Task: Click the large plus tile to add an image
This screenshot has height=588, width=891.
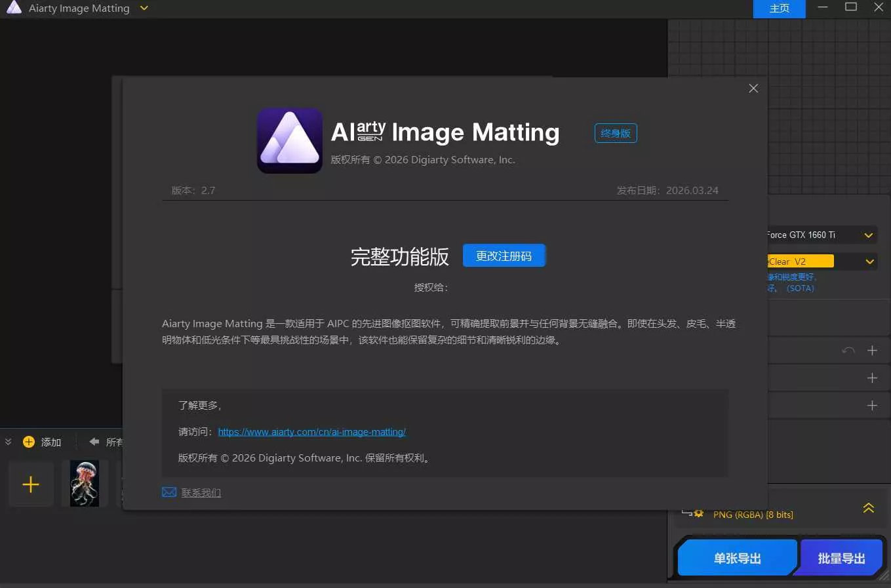Action: pyautogui.click(x=30, y=484)
